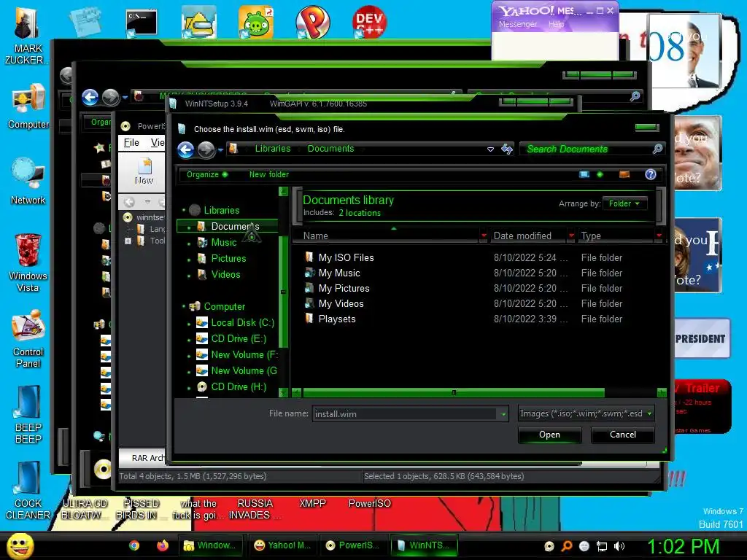
Task: Open Messenger menu in Yahoo Messenger window
Action: coord(518,24)
